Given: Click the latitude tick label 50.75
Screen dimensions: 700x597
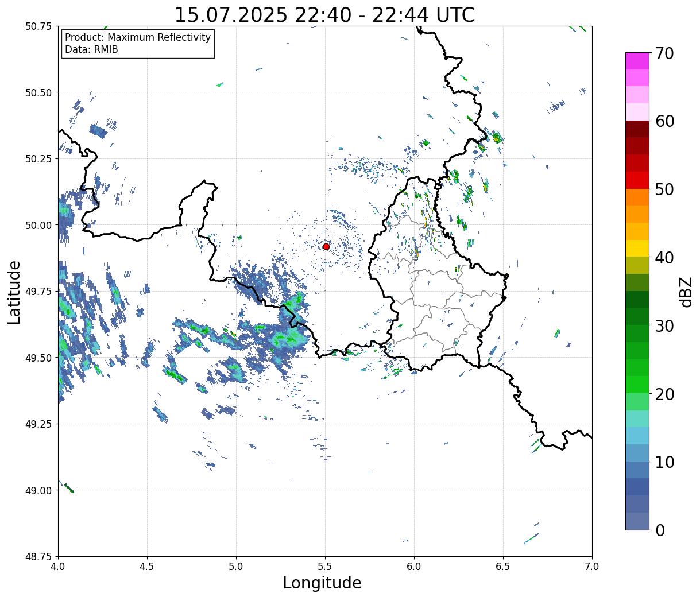Looking at the screenshot, I should click(38, 26).
